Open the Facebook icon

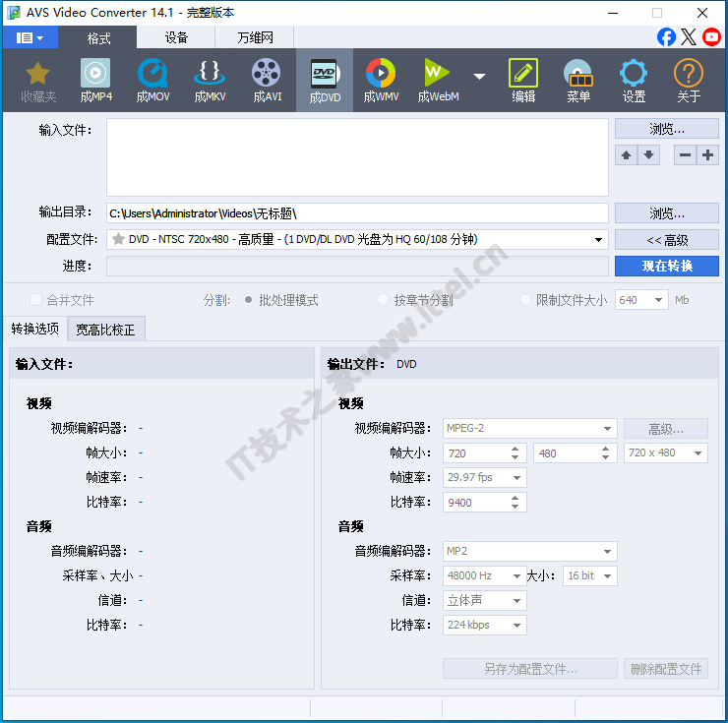coord(666,37)
